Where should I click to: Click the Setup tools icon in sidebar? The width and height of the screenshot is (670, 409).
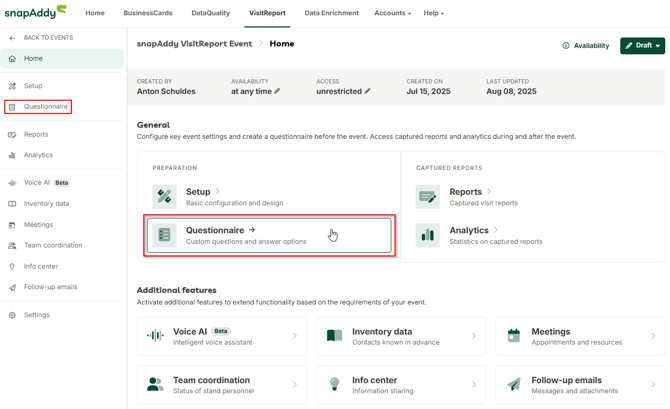click(12, 86)
